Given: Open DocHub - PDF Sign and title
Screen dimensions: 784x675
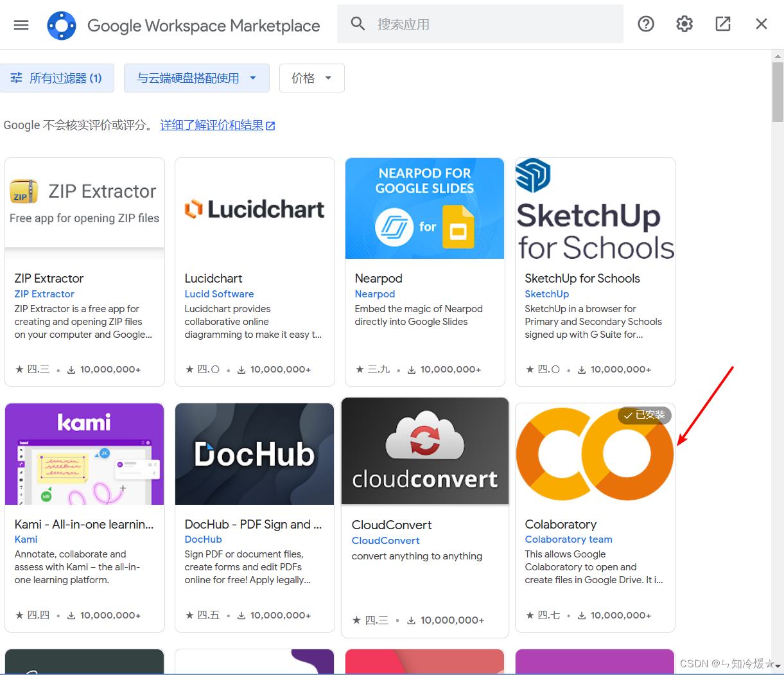Looking at the screenshot, I should pos(253,524).
